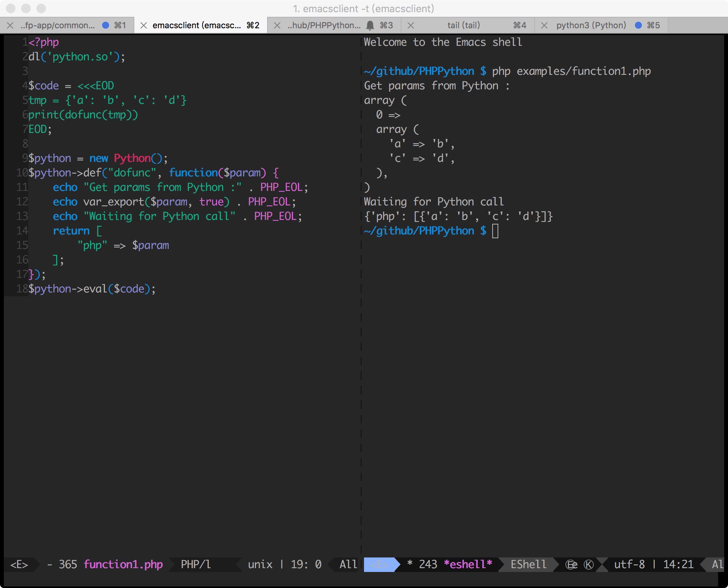The width and height of the screenshot is (728, 588).
Task: Click the function1.php buffer name in the modeline
Action: point(123,565)
